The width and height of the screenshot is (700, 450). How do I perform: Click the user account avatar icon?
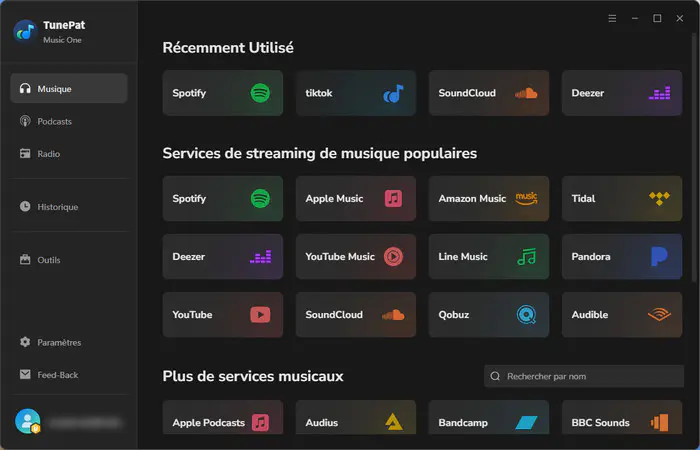[x=28, y=421]
